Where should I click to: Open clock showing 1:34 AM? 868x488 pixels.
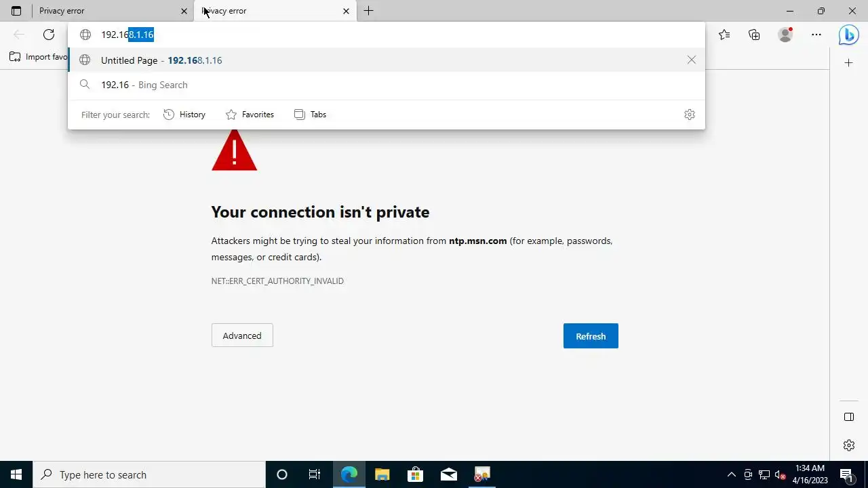coord(810,474)
